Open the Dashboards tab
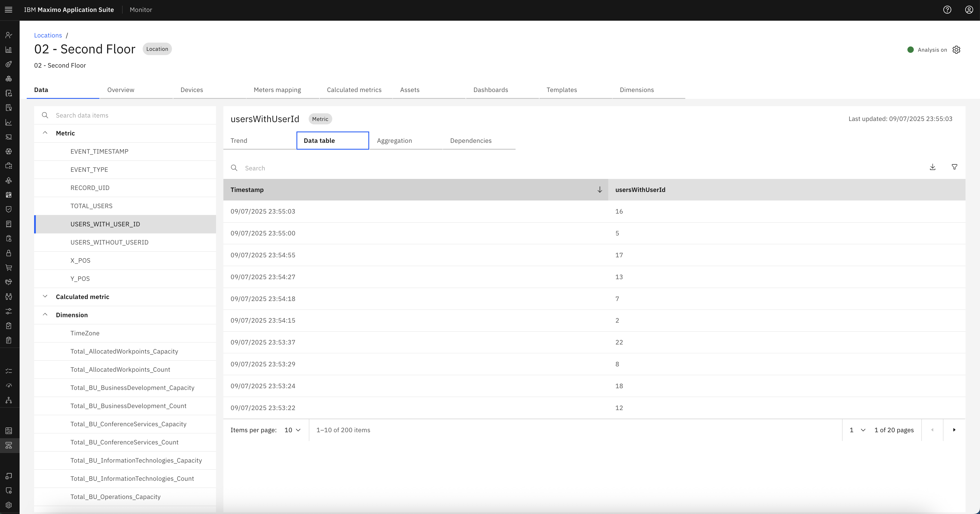The image size is (980, 514). coord(503,90)
